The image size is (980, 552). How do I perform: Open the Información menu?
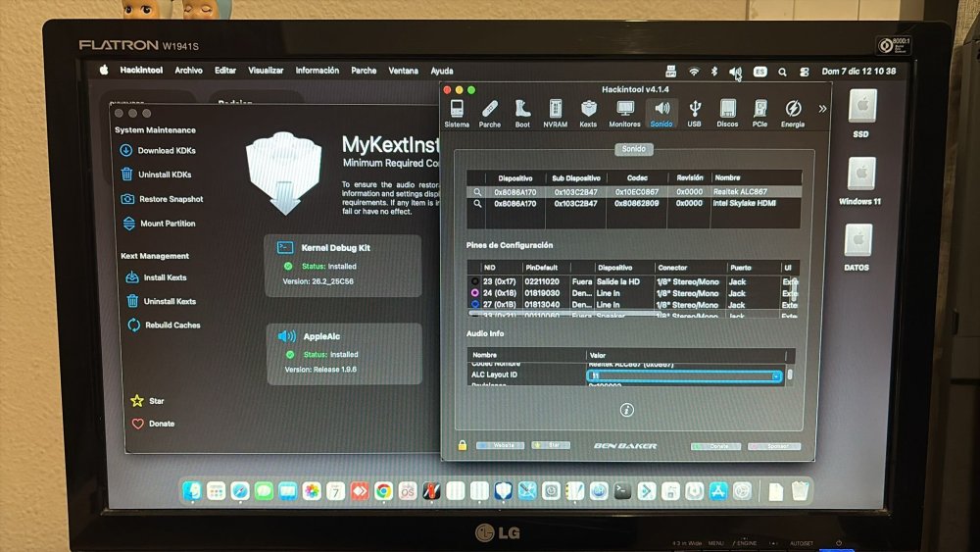click(317, 71)
